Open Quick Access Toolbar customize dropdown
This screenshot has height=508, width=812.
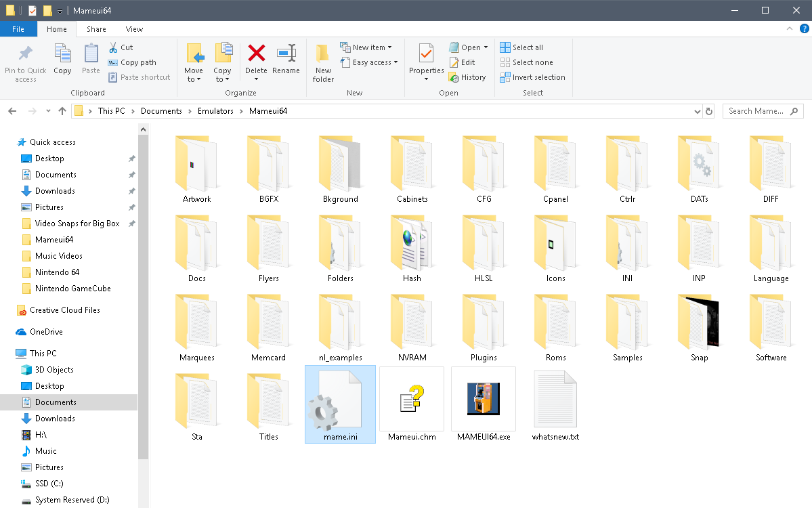[60, 11]
